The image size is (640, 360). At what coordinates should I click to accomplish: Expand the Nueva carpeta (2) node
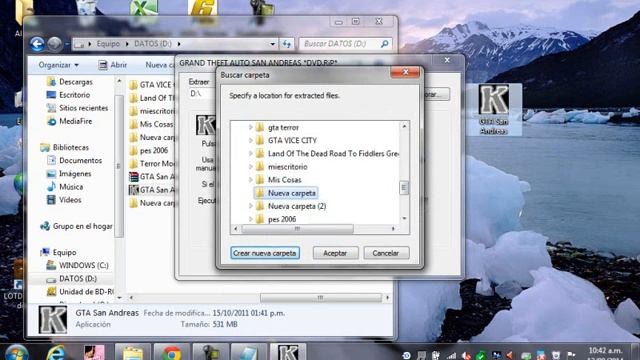251,206
